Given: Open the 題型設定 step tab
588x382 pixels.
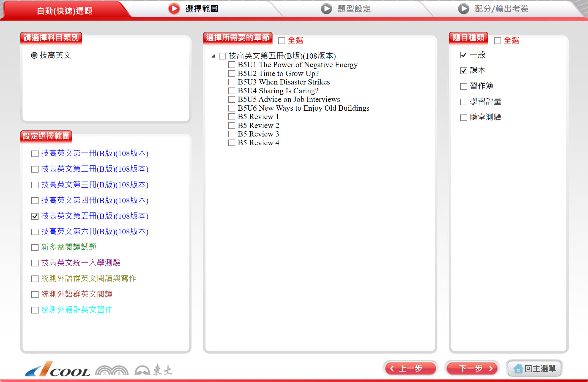Looking at the screenshot, I should [x=354, y=9].
